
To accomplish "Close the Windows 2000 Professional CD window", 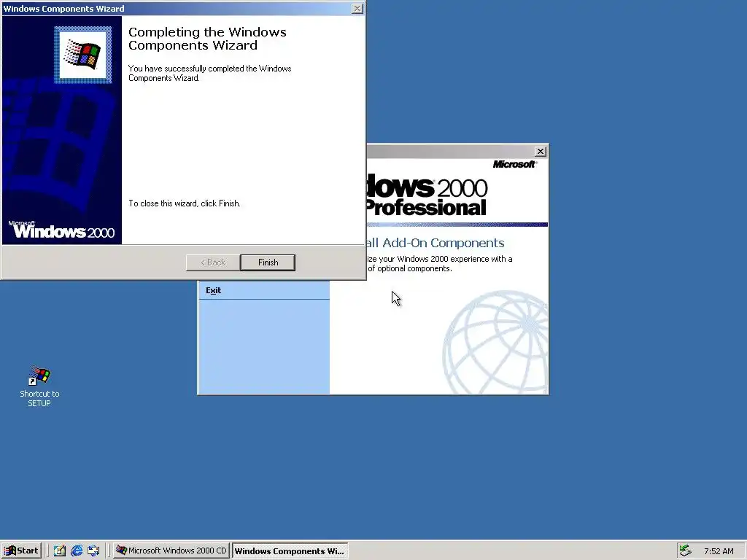I will pos(541,152).
